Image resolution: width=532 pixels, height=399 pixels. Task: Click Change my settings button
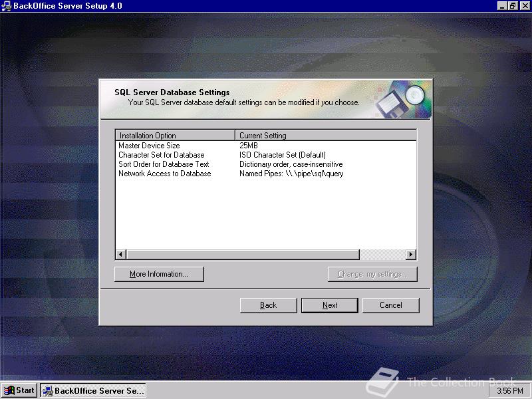pos(372,274)
